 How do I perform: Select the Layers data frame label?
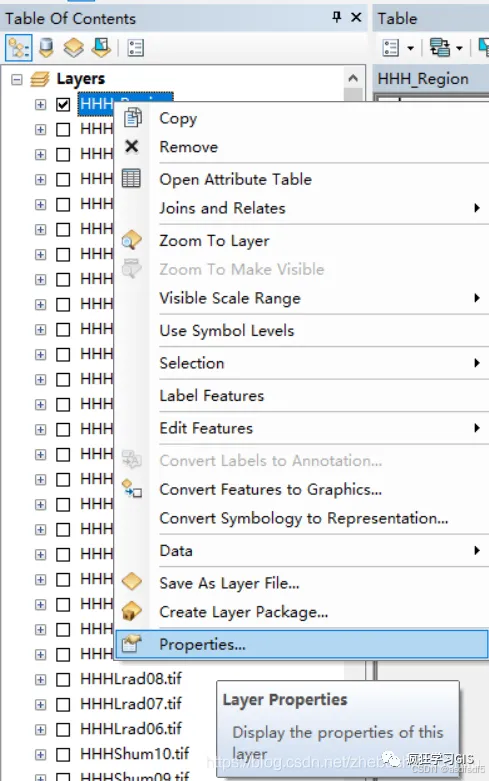click(81, 79)
